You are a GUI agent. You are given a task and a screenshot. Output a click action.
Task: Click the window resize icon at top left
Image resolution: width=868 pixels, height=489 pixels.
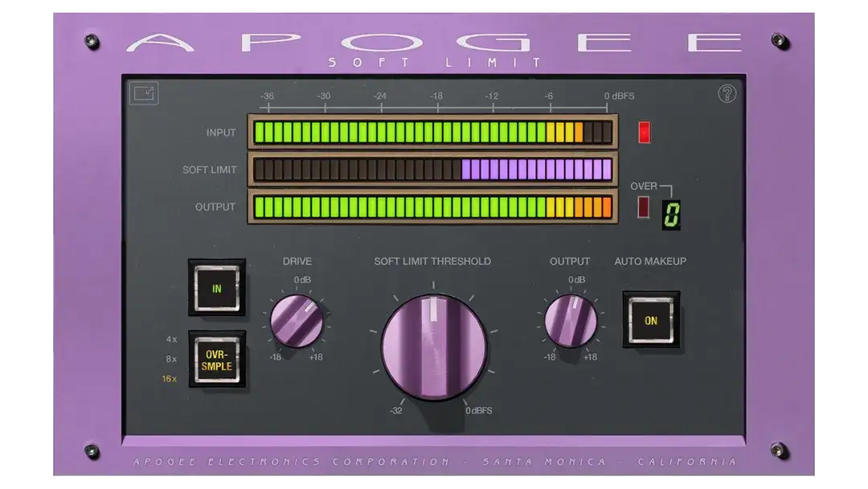pyautogui.click(x=144, y=93)
